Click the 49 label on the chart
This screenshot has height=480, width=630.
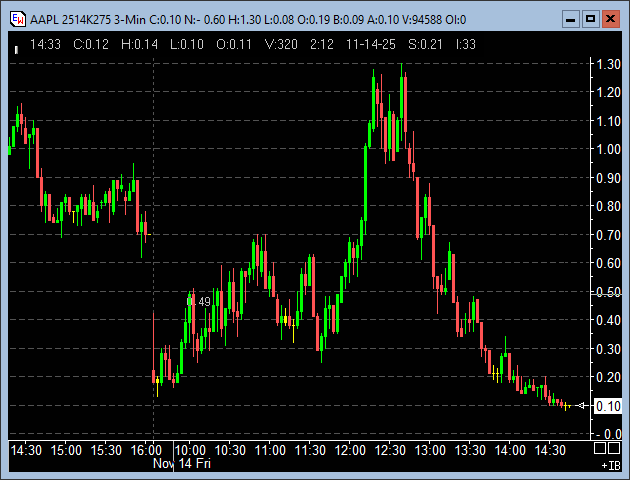tap(202, 301)
